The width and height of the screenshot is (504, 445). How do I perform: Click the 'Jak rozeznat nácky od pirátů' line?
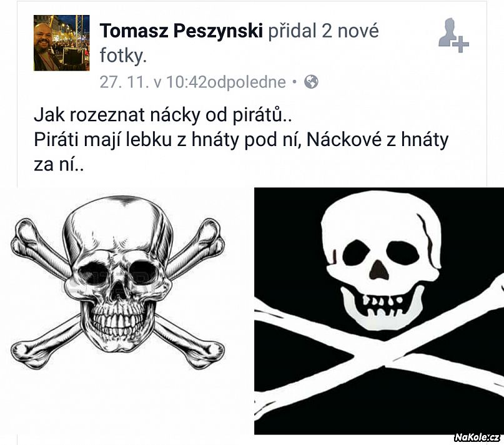coord(162,115)
